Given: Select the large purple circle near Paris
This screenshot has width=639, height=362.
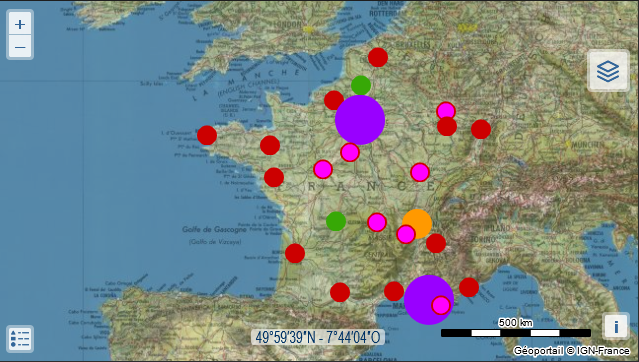Looking at the screenshot, I should (x=360, y=120).
